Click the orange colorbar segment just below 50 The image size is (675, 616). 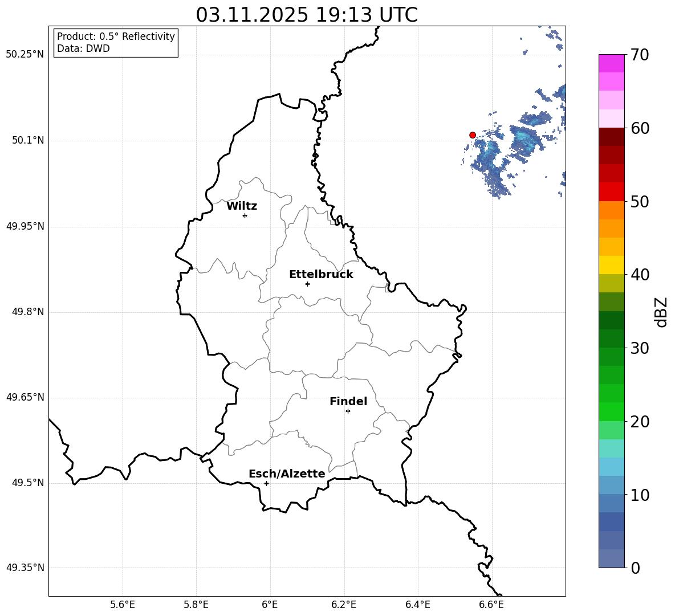click(x=611, y=210)
